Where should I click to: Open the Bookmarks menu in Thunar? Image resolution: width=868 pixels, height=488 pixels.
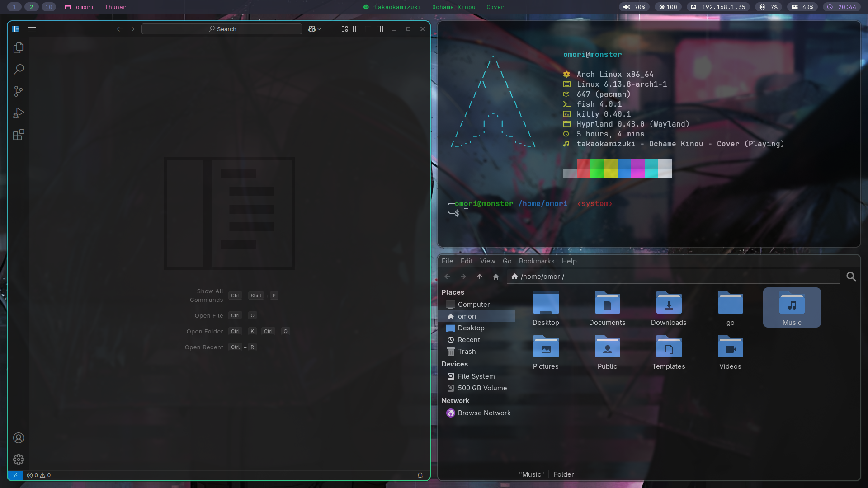pos(536,261)
